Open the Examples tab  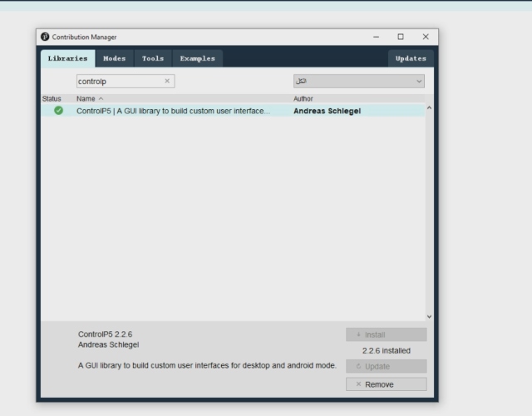point(198,58)
